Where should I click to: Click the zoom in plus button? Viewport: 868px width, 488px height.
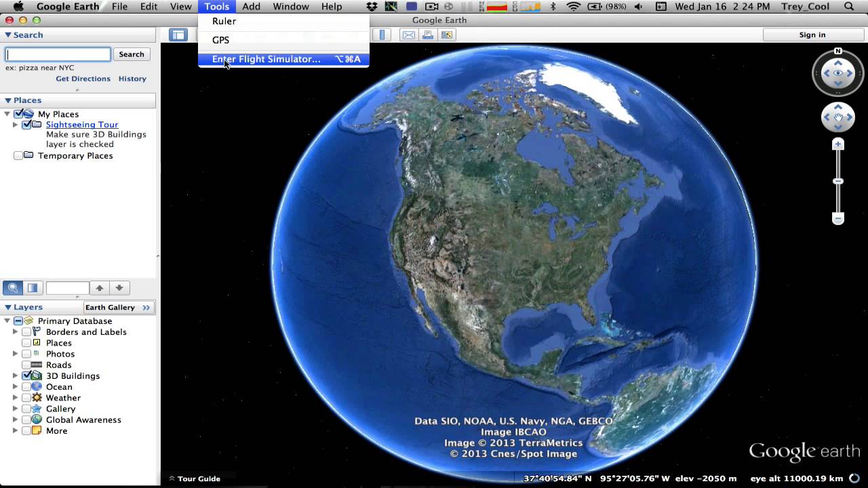838,144
